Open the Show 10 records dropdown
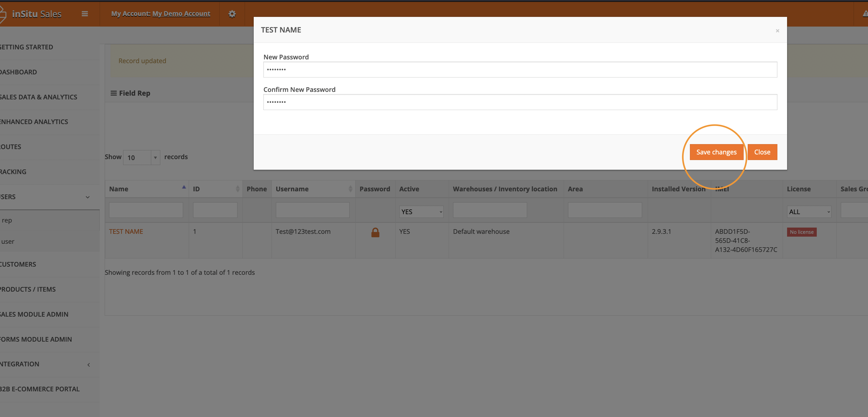This screenshot has height=417, width=868. coord(142,158)
